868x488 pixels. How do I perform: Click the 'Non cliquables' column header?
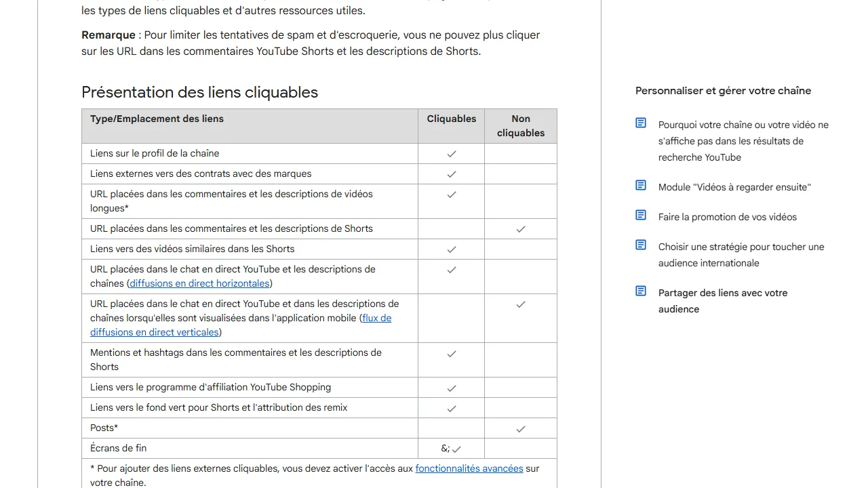[521, 126]
